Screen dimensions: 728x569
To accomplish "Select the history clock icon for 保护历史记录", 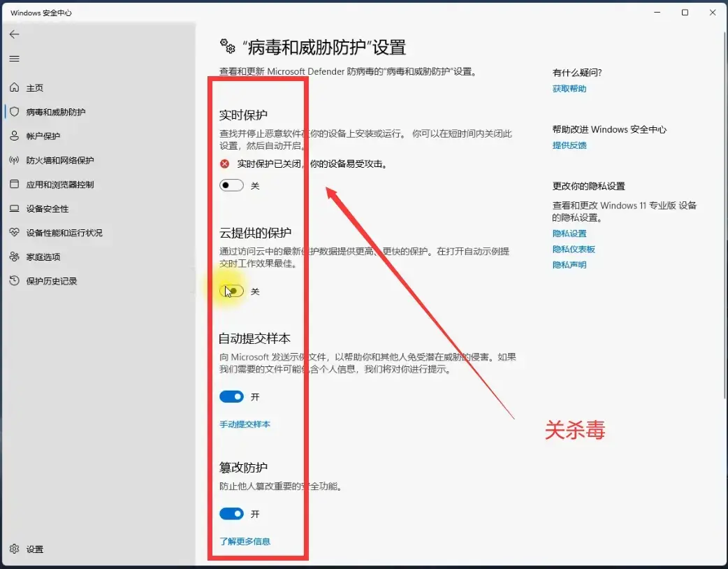I will point(15,280).
